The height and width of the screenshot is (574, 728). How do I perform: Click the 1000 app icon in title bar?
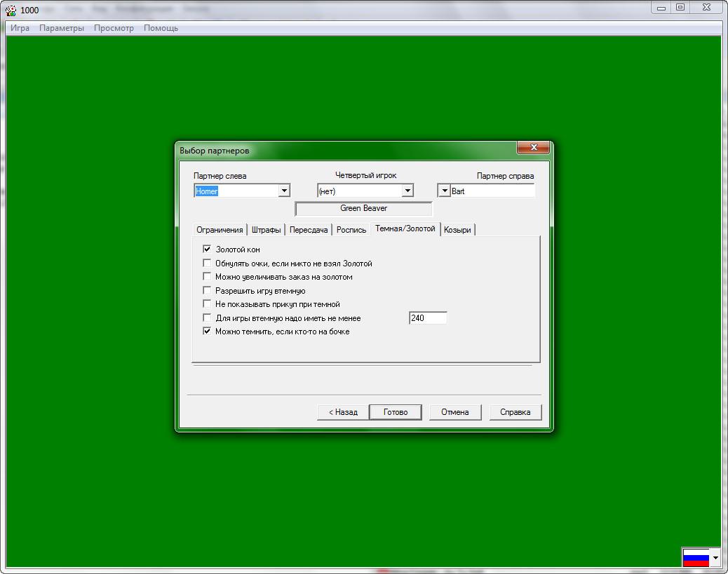(x=11, y=10)
